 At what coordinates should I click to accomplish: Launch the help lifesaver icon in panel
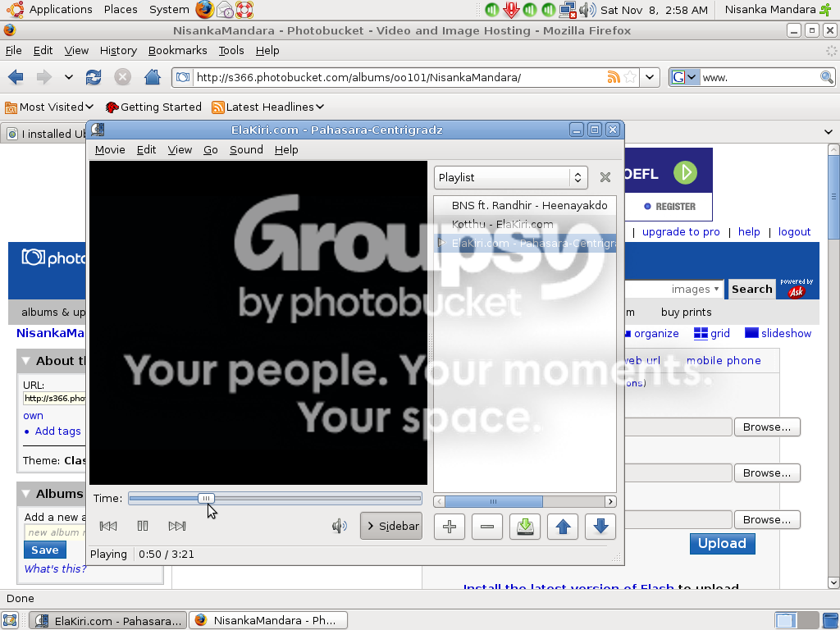[244, 9]
